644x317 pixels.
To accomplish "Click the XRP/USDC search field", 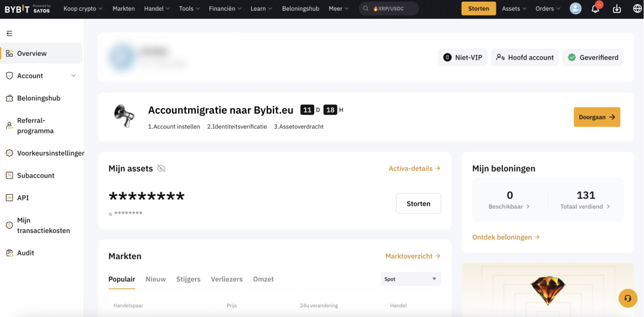I will 389,8.
